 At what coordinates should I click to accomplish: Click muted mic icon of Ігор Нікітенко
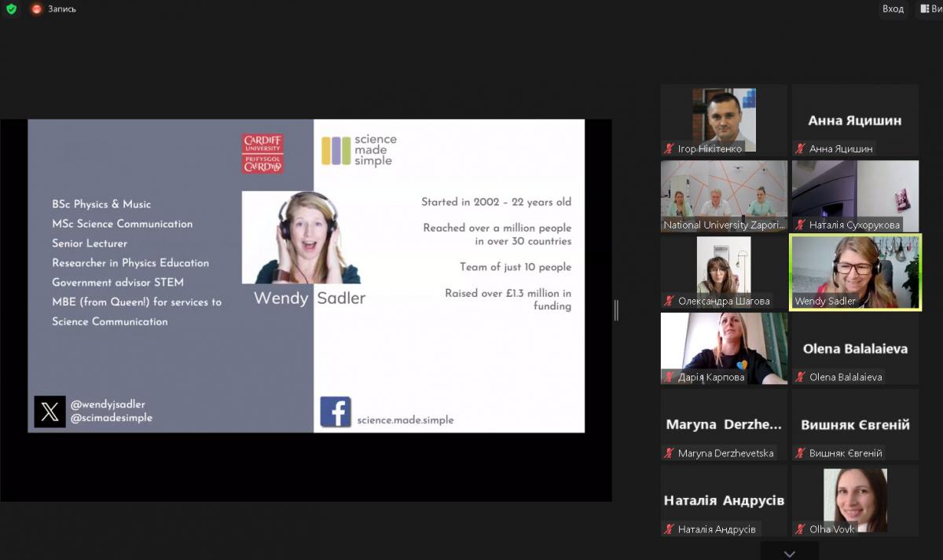click(669, 148)
